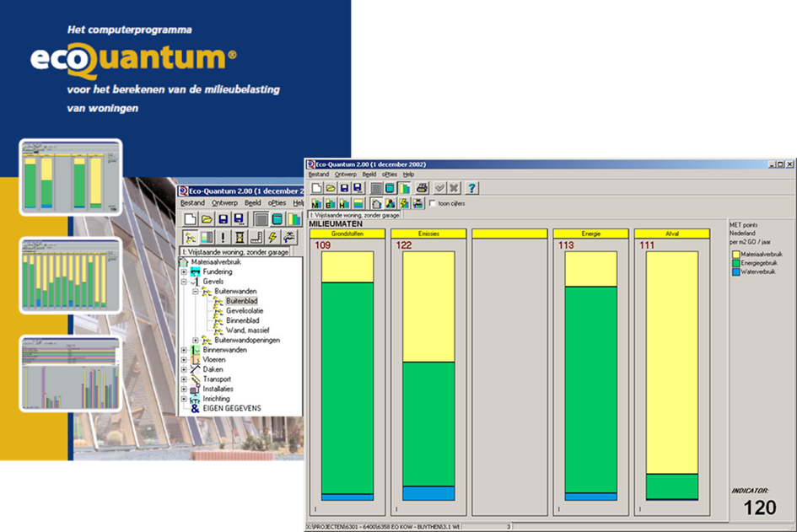Select lightning bolt energy icon in chart window
The width and height of the screenshot is (797, 532).
[x=404, y=204]
